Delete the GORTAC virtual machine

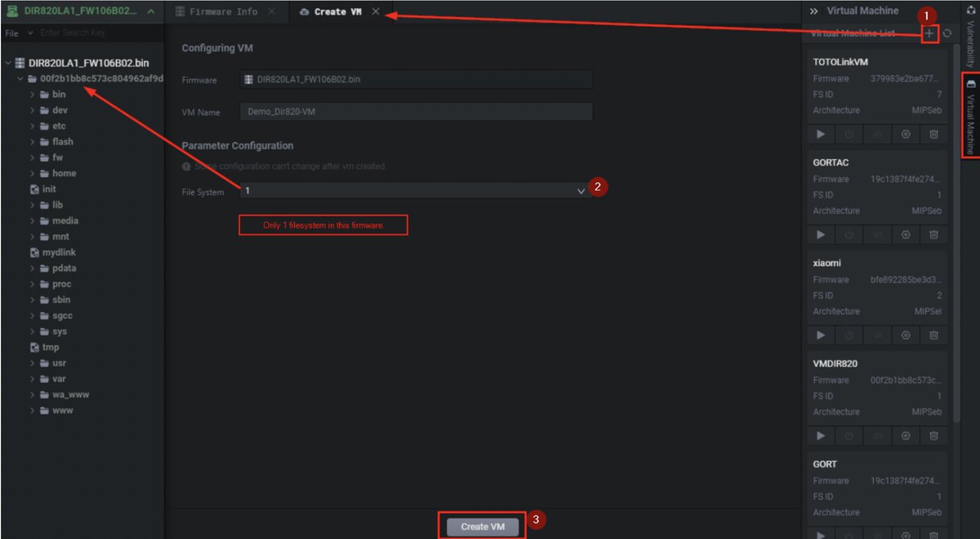point(934,234)
